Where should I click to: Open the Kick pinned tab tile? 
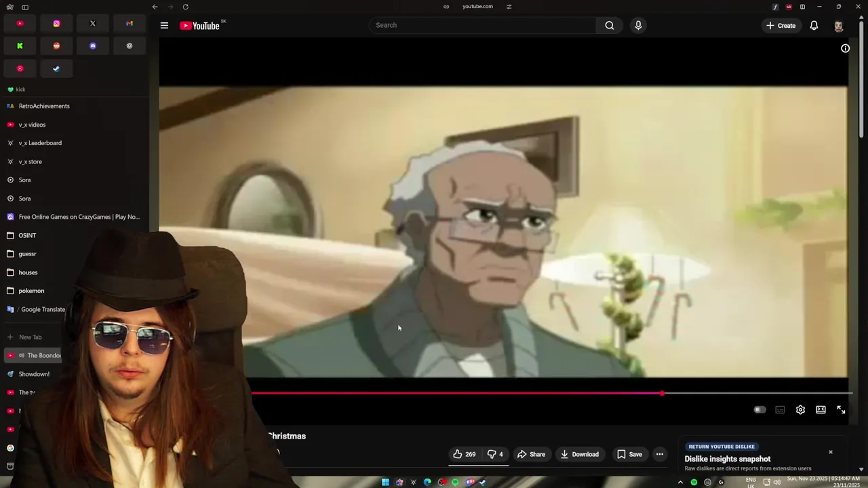(20, 46)
